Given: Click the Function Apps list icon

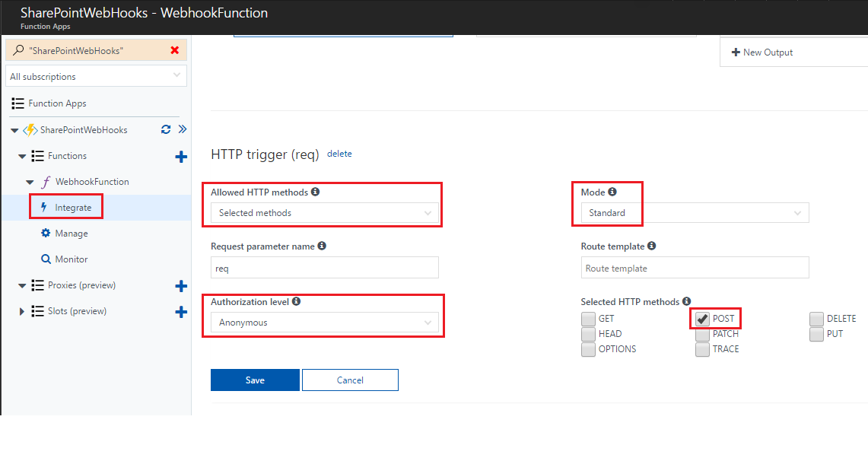Looking at the screenshot, I should pyautogui.click(x=17, y=103).
